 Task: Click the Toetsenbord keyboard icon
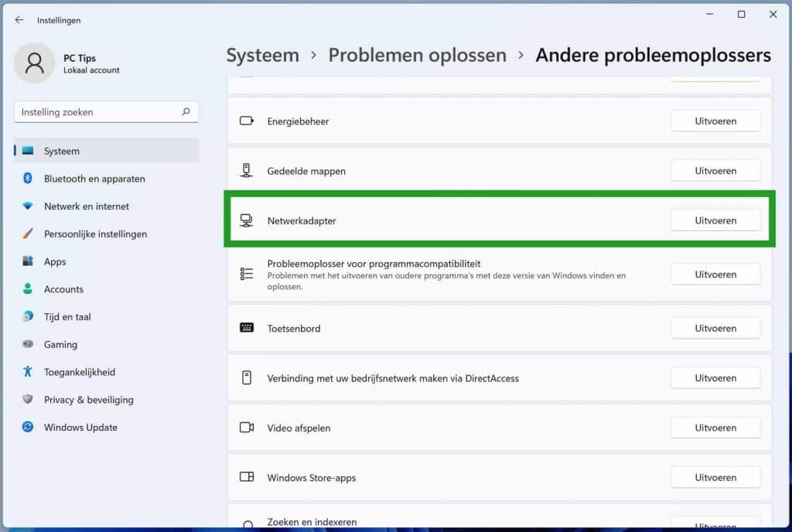247,328
